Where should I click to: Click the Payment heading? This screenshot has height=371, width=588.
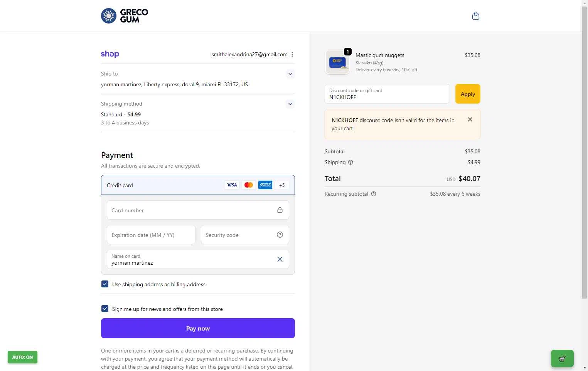point(117,155)
